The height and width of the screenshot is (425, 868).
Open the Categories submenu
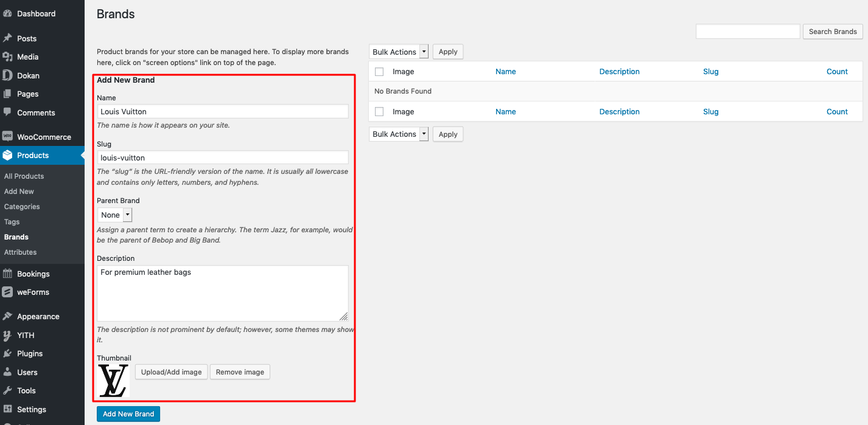22,207
